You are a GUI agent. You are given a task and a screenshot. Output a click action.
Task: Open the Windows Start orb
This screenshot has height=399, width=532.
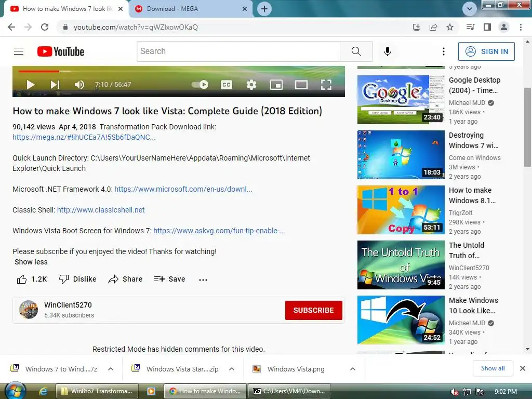15,391
